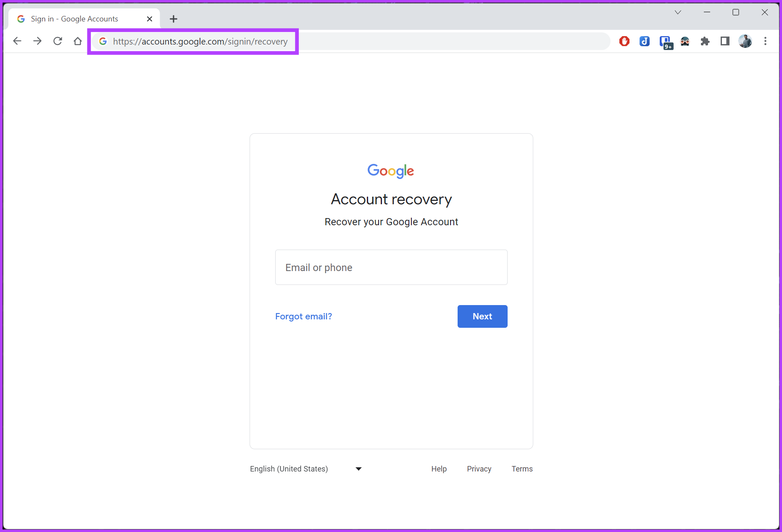Open a new browser tab

(x=174, y=19)
